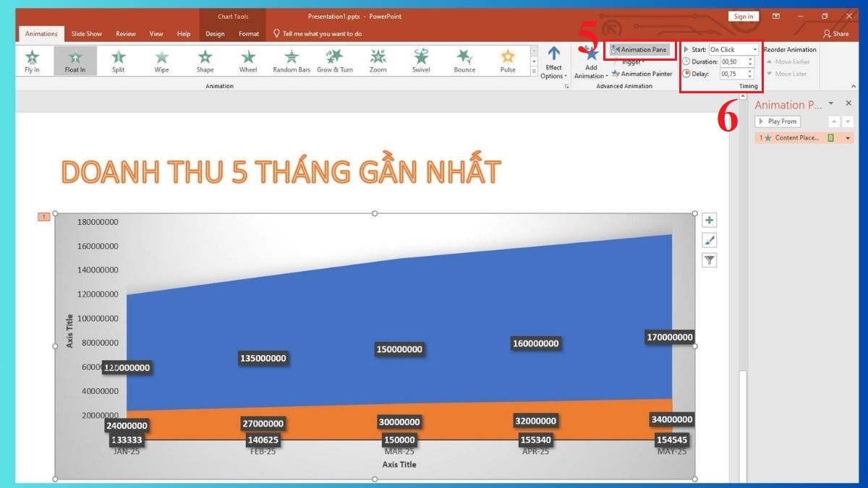
Task: Open the Start: On Click dropdown
Action: click(754, 49)
